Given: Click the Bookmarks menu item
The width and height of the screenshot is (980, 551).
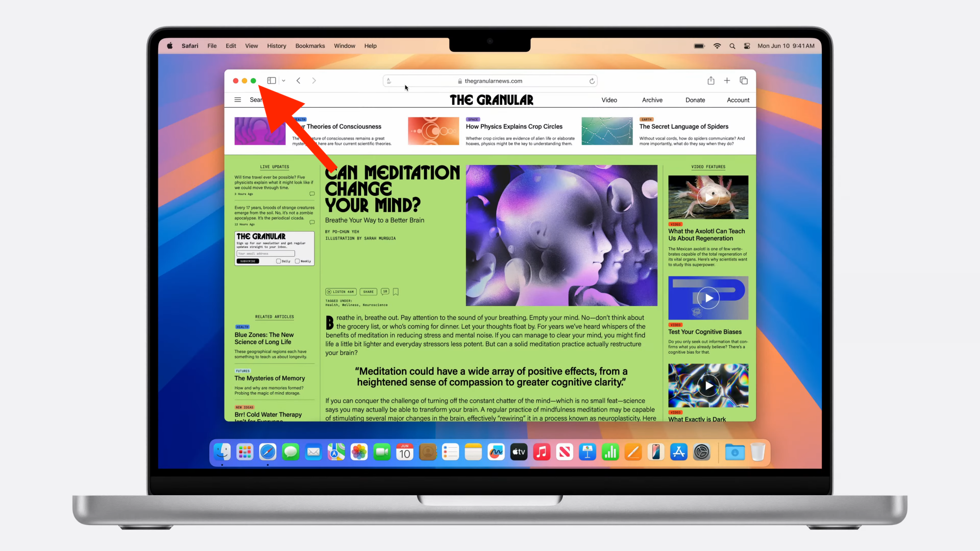Looking at the screenshot, I should click(x=310, y=46).
